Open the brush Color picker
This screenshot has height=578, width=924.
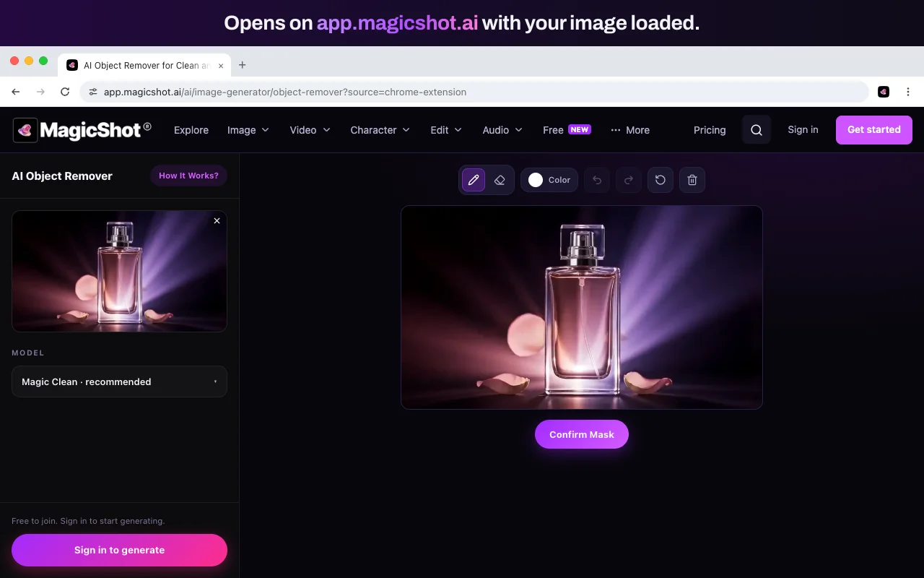click(x=549, y=180)
